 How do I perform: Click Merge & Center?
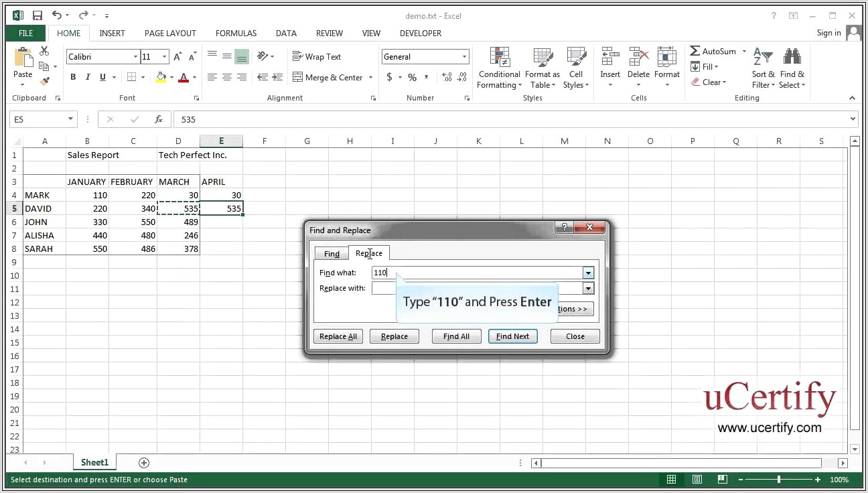[x=328, y=77]
